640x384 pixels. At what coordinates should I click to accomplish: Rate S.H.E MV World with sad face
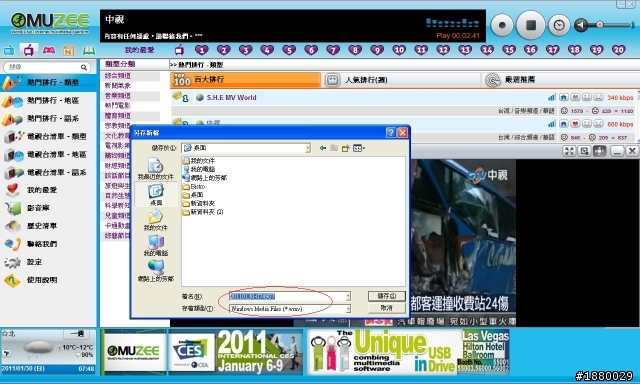(598, 98)
